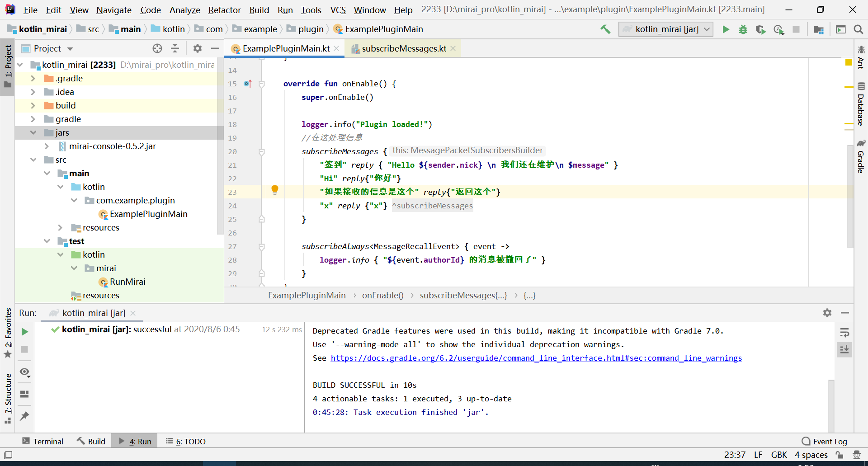Click the GBK encoding in status bar
This screenshot has width=868, height=466.
coord(779,455)
